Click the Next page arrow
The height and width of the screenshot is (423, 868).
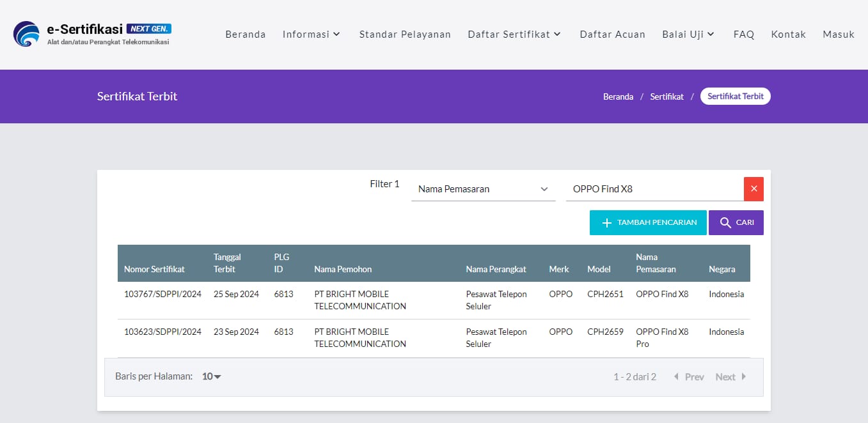click(731, 377)
